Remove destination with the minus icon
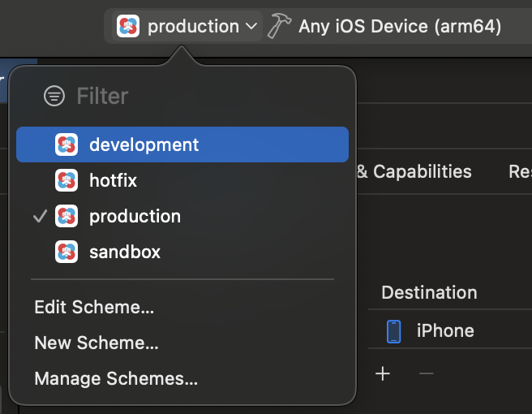Viewport: 532px width, 414px height. 426,373
